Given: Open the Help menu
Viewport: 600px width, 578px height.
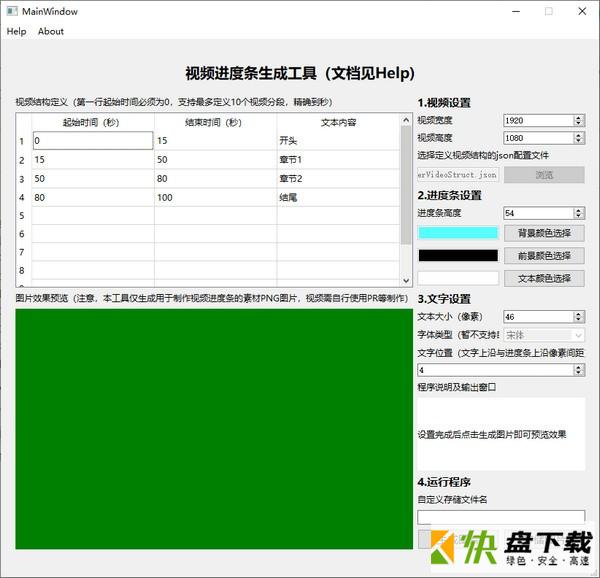Looking at the screenshot, I should [x=16, y=31].
